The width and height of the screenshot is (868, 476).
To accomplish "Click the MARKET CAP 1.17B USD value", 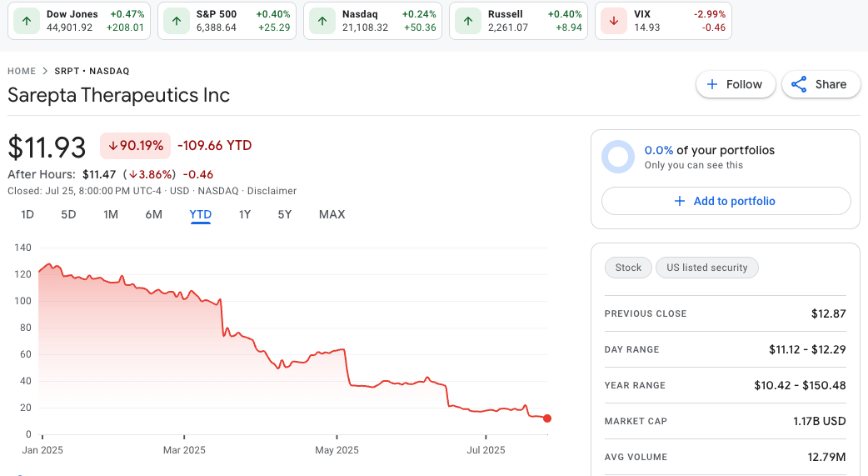I will [x=820, y=421].
